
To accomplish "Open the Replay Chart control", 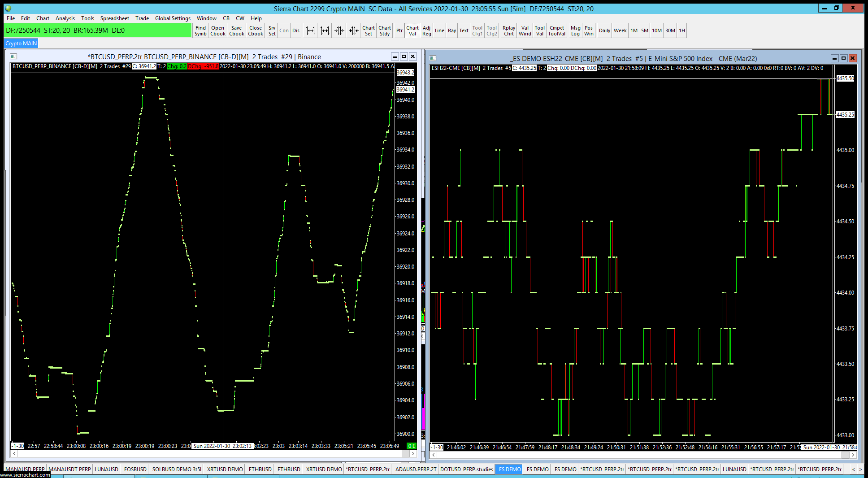I will tap(508, 30).
